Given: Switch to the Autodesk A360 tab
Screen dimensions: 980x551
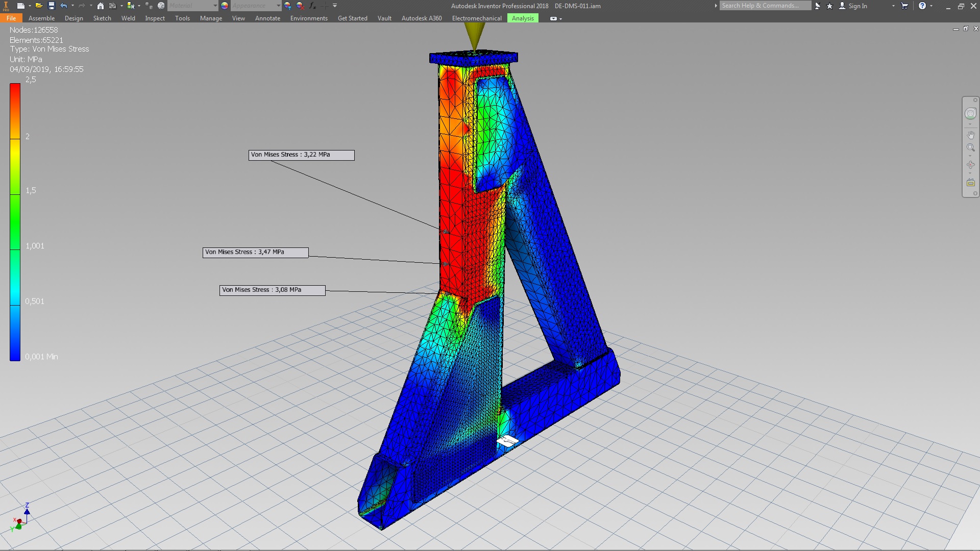Looking at the screenshot, I should coord(422,18).
